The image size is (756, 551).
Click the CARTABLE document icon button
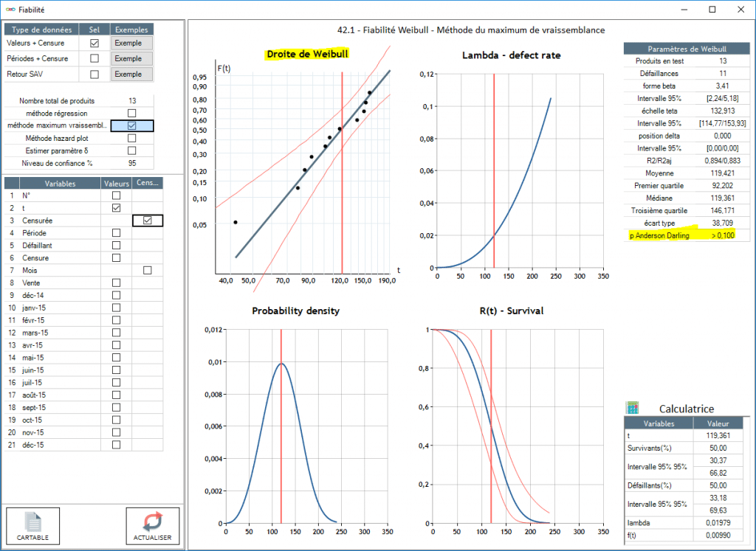pos(32,526)
